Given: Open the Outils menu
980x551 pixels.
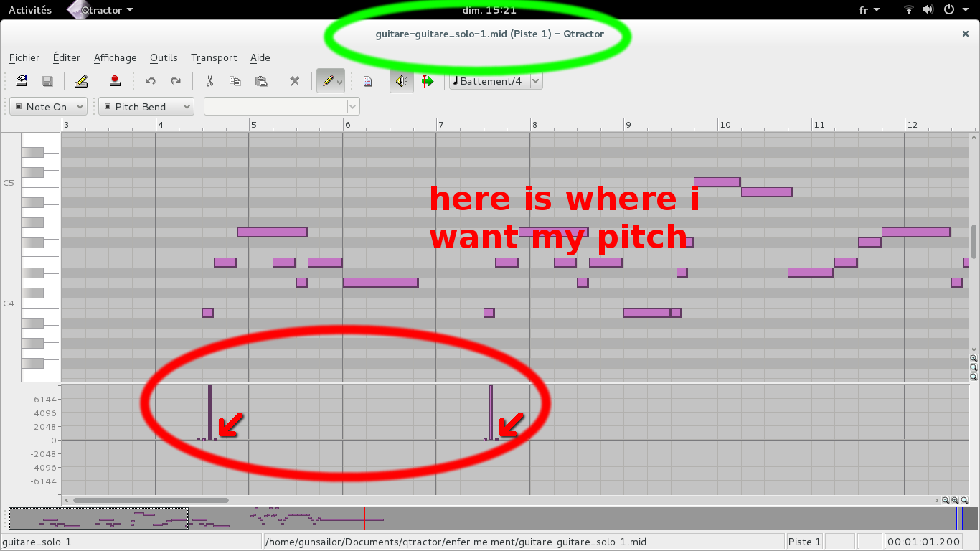Looking at the screenshot, I should click(x=164, y=57).
